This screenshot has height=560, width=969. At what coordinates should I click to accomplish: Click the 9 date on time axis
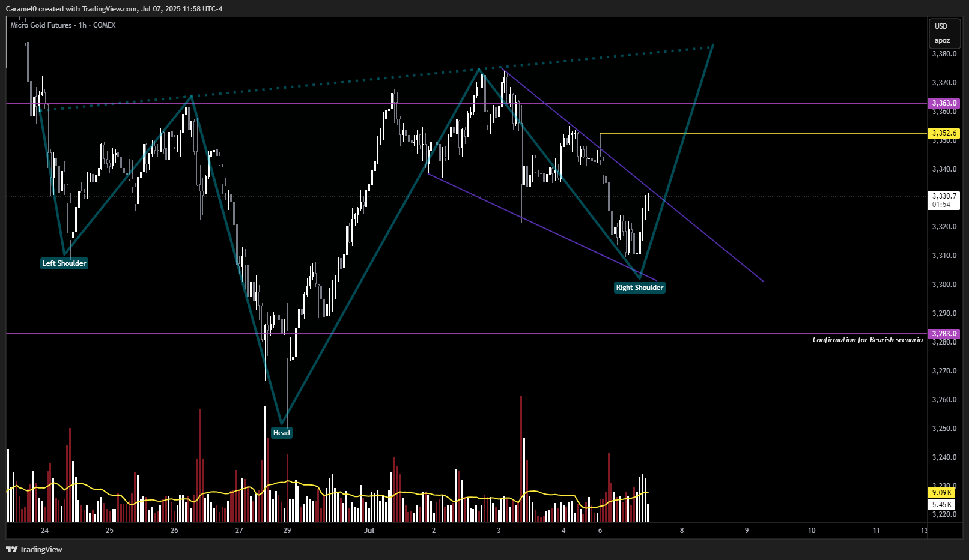coord(747,531)
